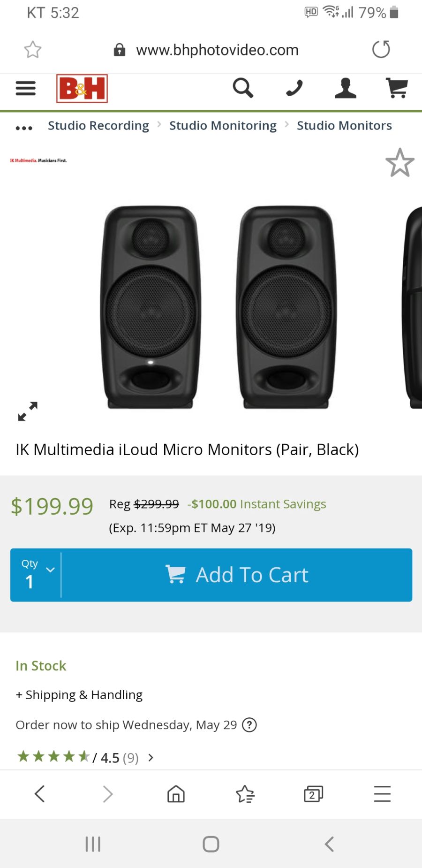Tap the phone contact icon
Screen dimensions: 422x868
pos(294,87)
